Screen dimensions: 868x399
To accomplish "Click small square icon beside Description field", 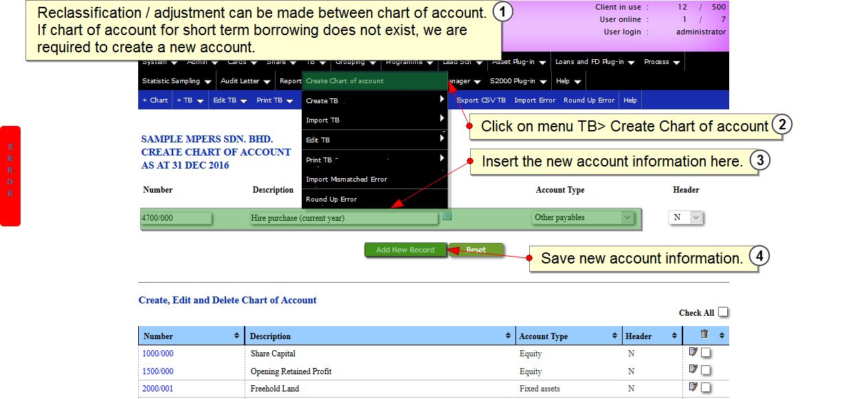I will (447, 216).
